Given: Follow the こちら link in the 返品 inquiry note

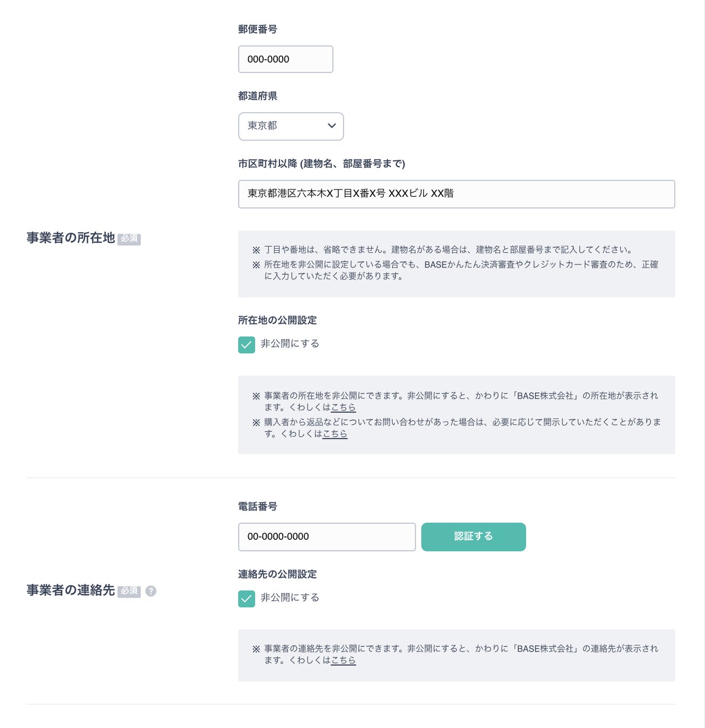Looking at the screenshot, I should (x=334, y=434).
